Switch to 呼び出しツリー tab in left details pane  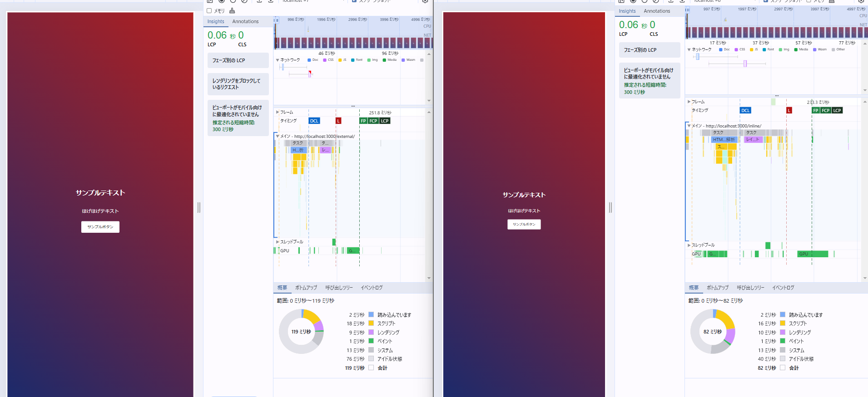[x=339, y=288]
